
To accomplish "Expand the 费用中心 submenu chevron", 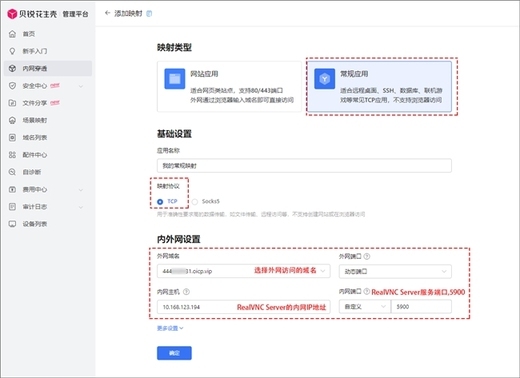I will pos(81,190).
